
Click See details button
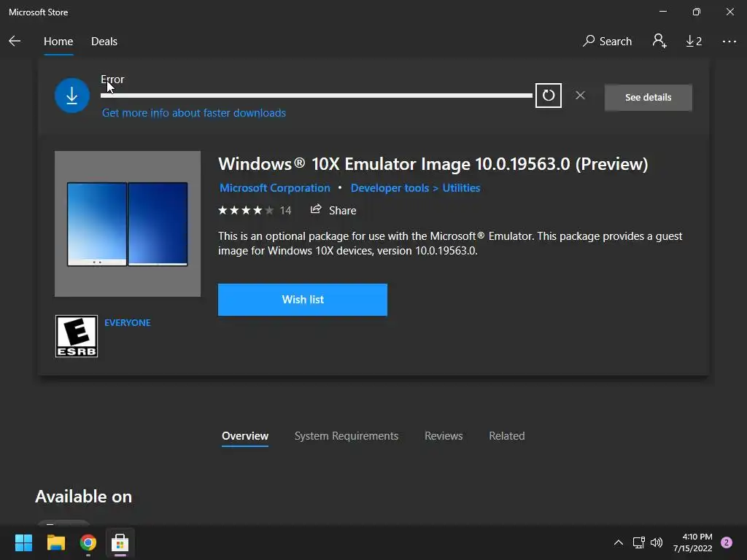648,97
